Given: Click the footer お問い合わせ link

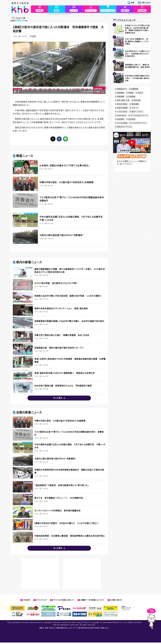Looking at the screenshot, I should click(x=115, y=600).
